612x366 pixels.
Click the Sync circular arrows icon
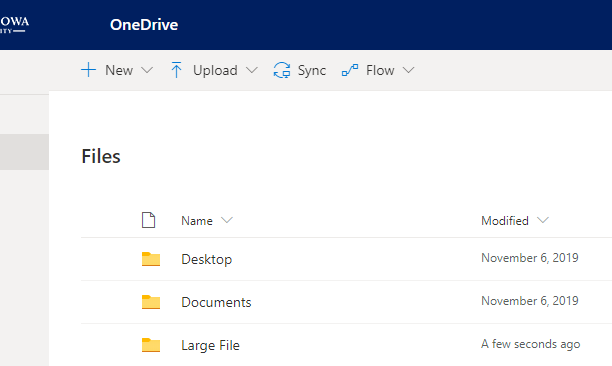[282, 70]
